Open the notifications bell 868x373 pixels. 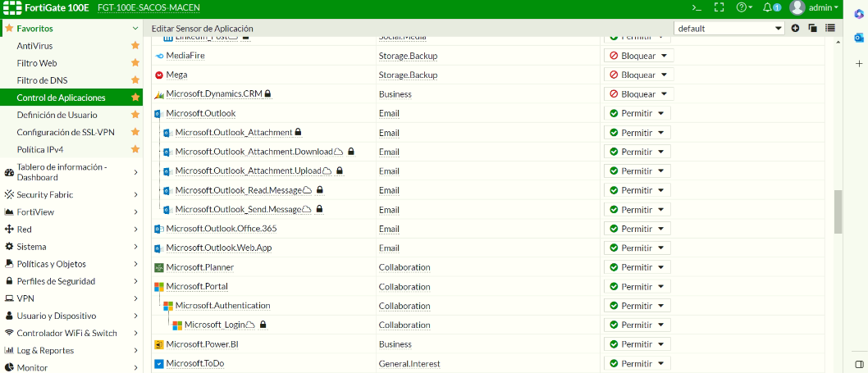pos(770,7)
